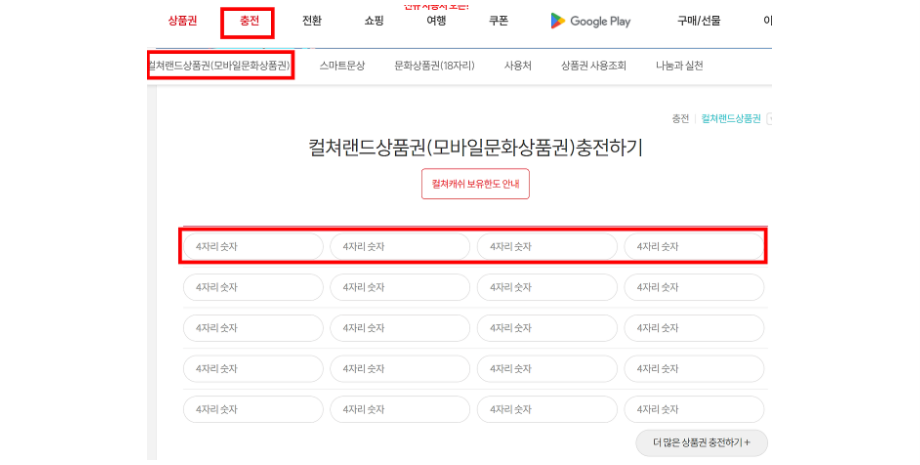Focus the last 4자리 숫자 field in row five

click(x=694, y=409)
